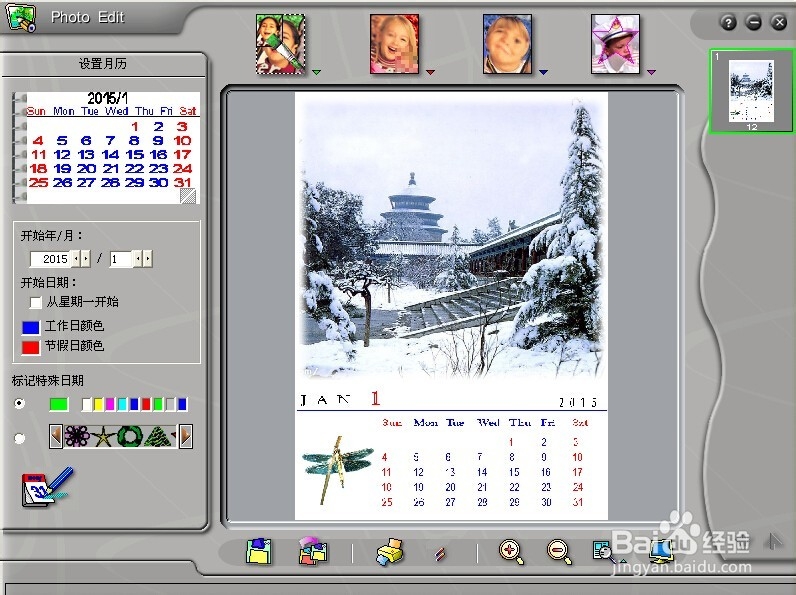Screen dimensions: 796x595
Task: Click day 20 on the calendar page grid
Action: pyautogui.click(x=450, y=487)
